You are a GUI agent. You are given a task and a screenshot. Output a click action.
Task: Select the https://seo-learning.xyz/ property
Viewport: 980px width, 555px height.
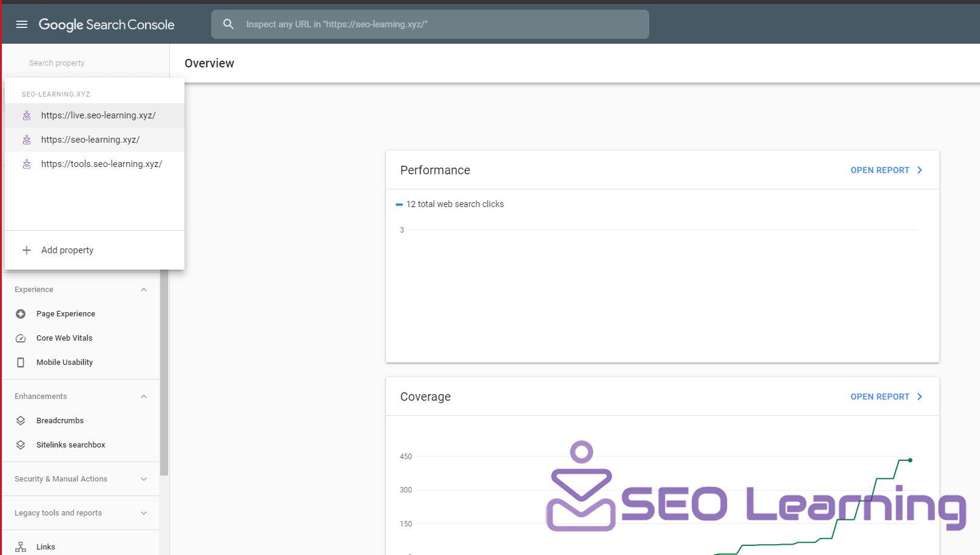point(95,140)
